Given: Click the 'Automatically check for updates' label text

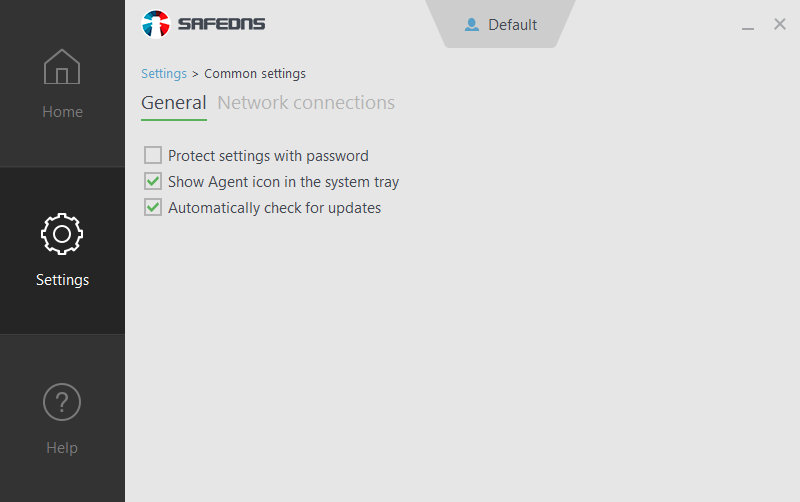Looking at the screenshot, I should pyautogui.click(x=274, y=208).
